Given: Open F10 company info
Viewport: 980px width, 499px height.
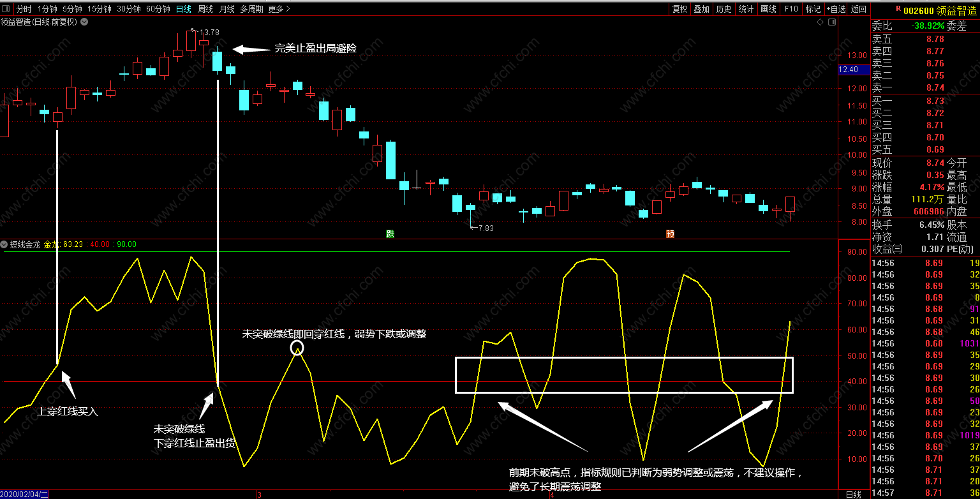Looking at the screenshot, I should [791, 9].
